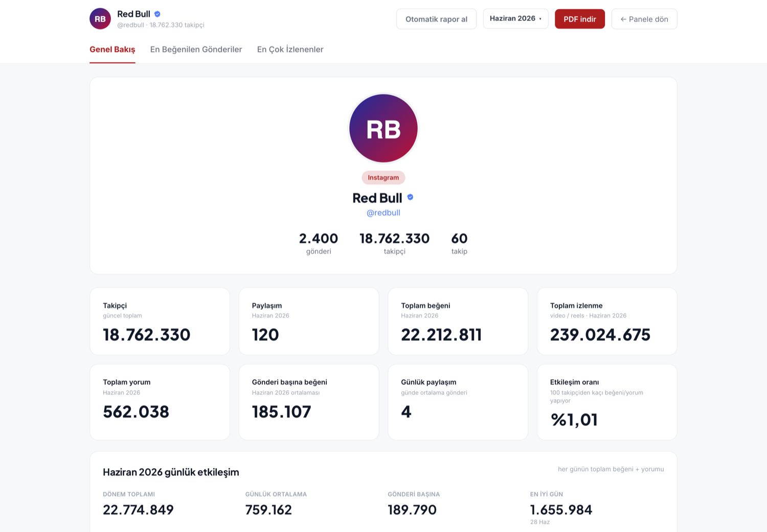Click verified badge next to header Red Bull
The height and width of the screenshot is (532, 767).
pyautogui.click(x=157, y=14)
